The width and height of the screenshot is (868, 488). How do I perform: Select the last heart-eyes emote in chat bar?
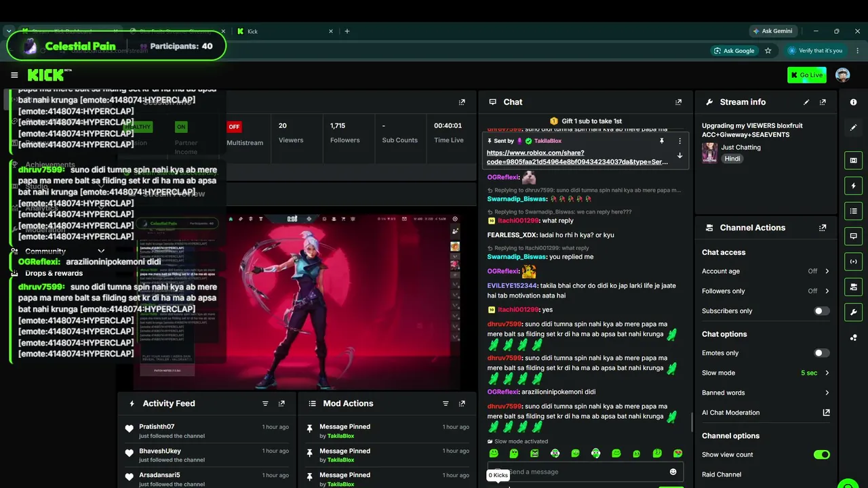pos(677,453)
